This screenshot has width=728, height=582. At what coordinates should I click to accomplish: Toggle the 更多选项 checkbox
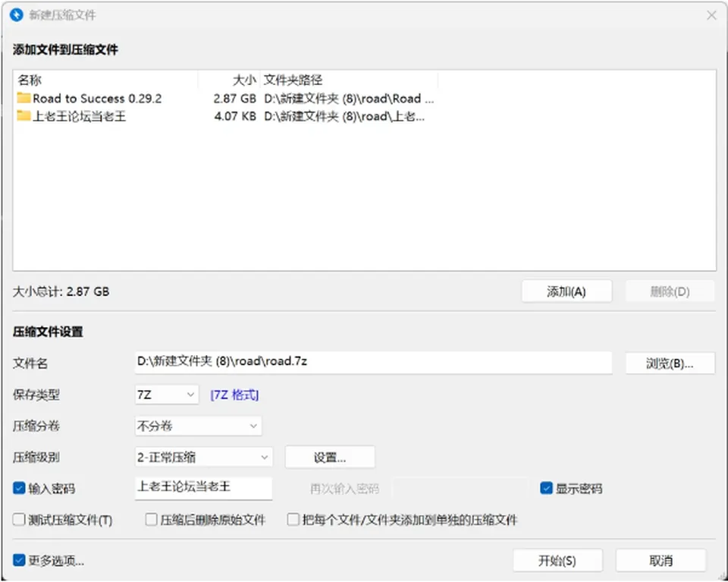tap(19, 560)
